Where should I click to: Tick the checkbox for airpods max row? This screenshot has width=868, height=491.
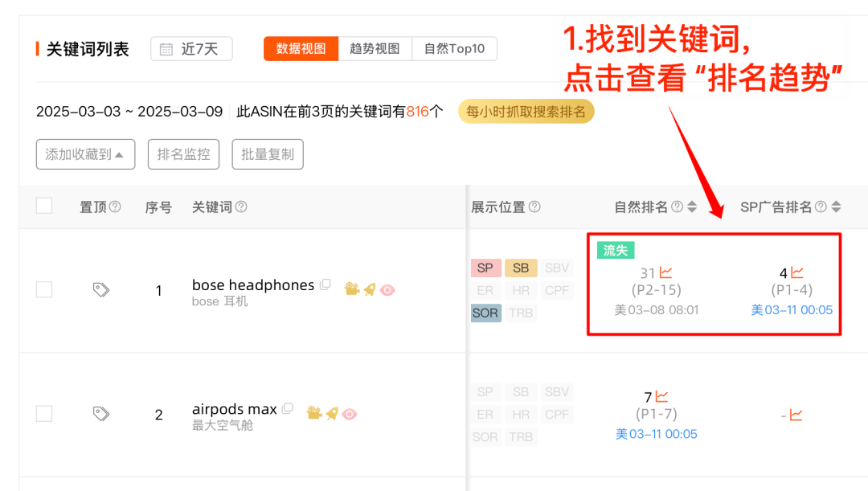44,414
